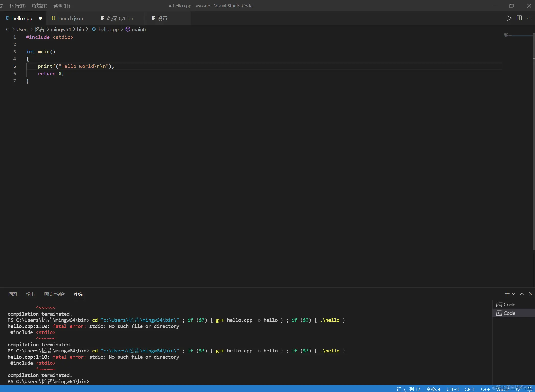Image resolution: width=535 pixels, height=392 pixels.
Task: Toggle the indentation setting 空格: 4
Action: pyautogui.click(x=433, y=389)
